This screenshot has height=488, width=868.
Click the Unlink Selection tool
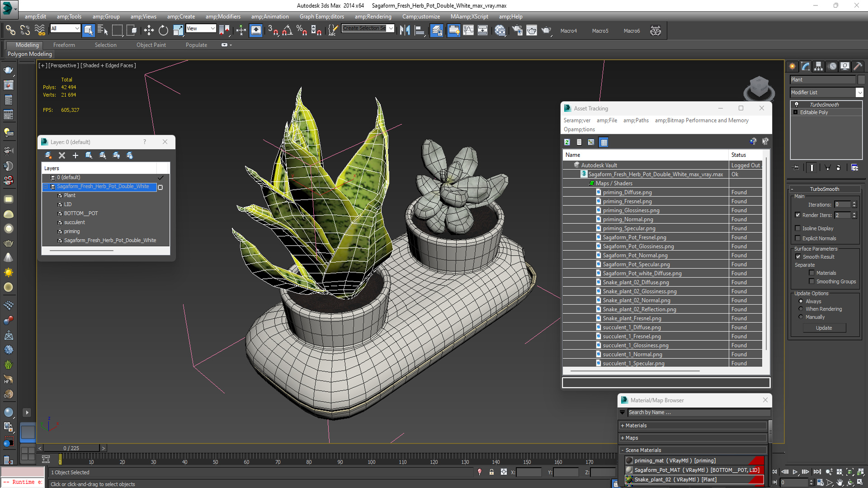(x=25, y=30)
